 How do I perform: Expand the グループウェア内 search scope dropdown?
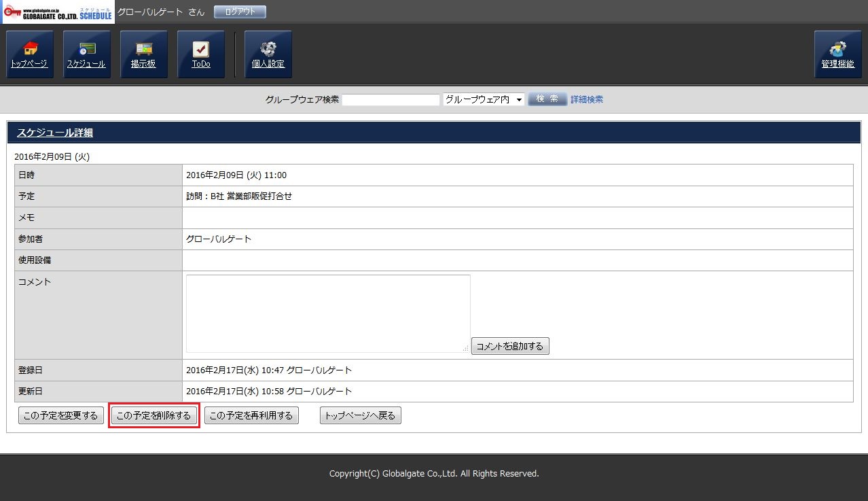(x=484, y=99)
